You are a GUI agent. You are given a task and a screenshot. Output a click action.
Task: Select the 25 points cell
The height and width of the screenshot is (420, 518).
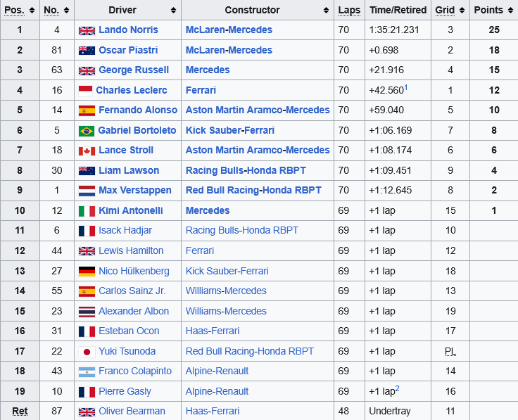pos(494,30)
